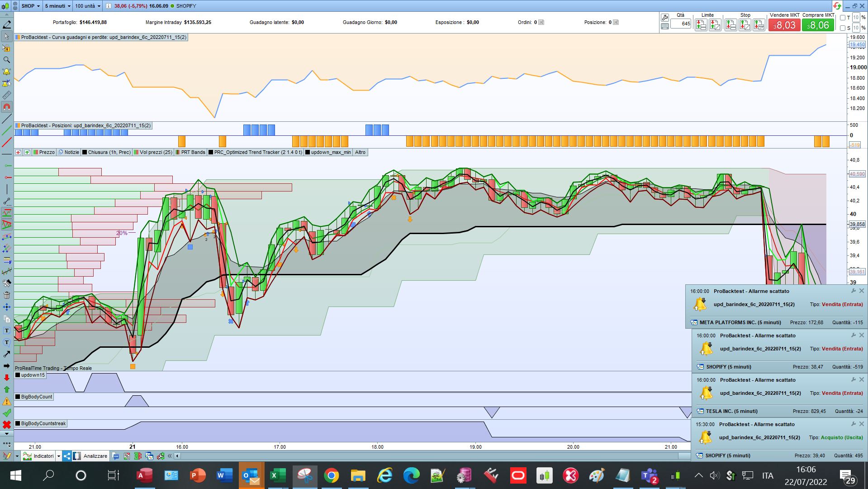Open the 5 minuti timeframe dropdown

(58, 6)
